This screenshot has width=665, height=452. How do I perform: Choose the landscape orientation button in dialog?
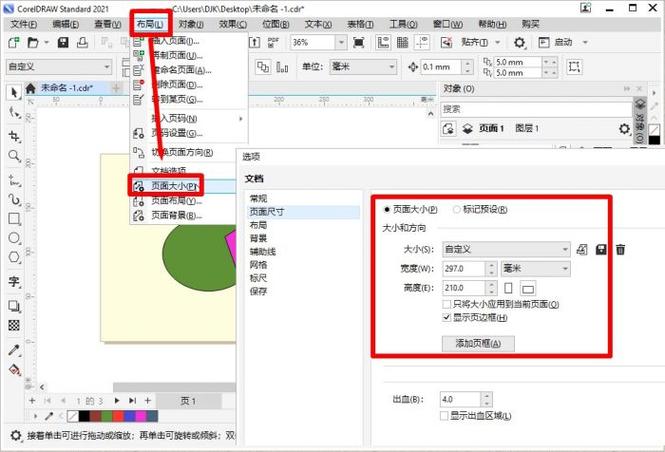tap(528, 289)
